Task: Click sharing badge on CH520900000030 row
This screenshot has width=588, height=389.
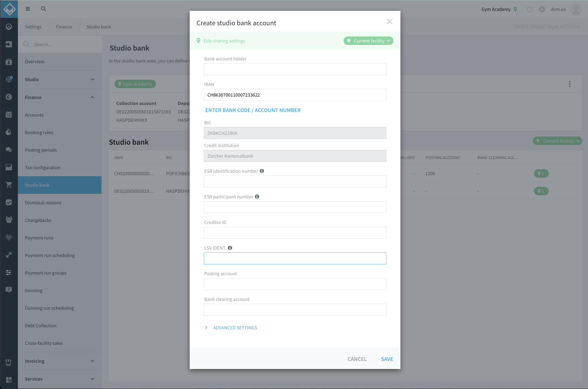Action: (x=541, y=173)
